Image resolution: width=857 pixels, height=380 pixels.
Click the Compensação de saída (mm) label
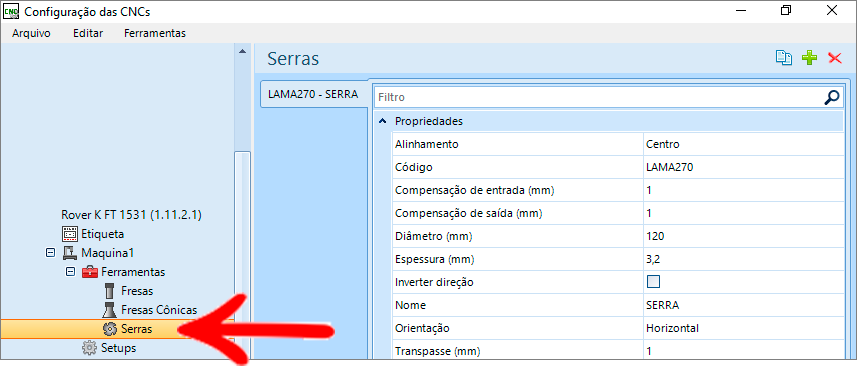pyautogui.click(x=469, y=213)
